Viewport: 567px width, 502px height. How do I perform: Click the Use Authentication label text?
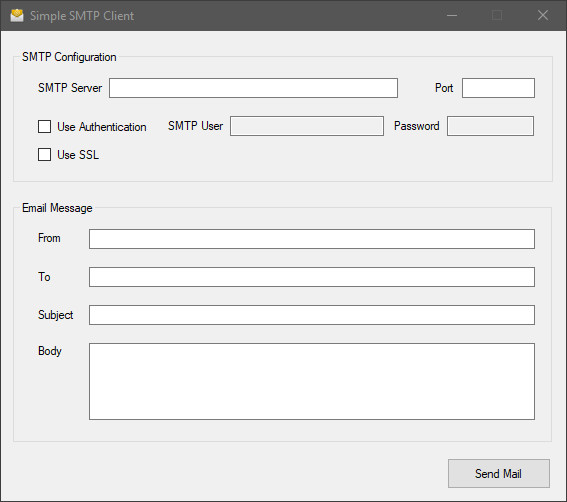pyautogui.click(x=102, y=127)
